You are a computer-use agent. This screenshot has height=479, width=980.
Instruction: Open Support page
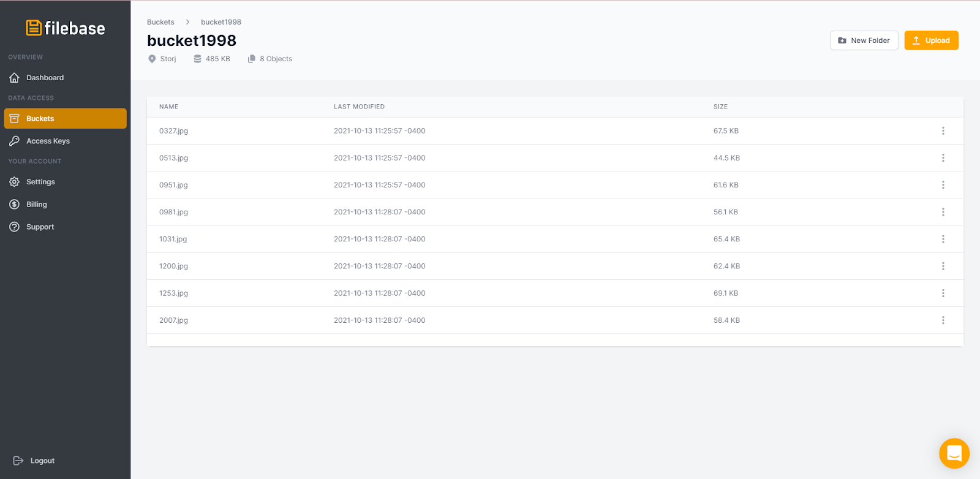click(x=65, y=227)
